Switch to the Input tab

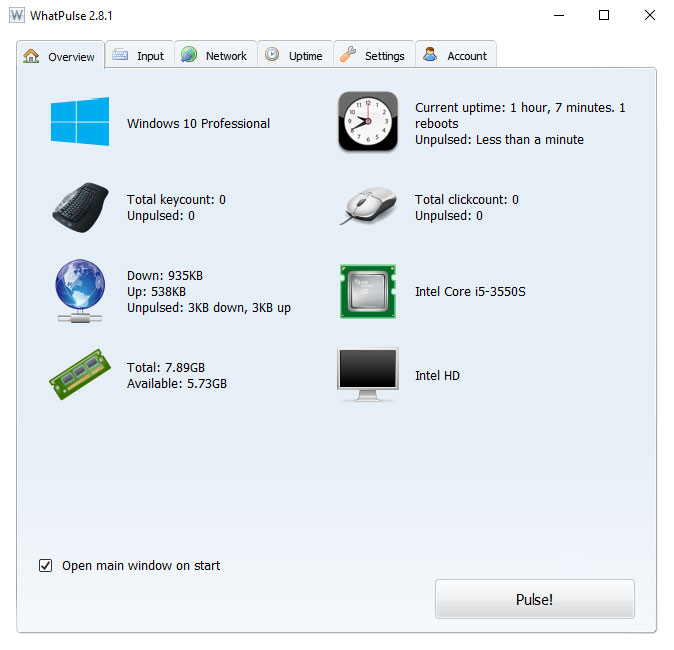[140, 55]
